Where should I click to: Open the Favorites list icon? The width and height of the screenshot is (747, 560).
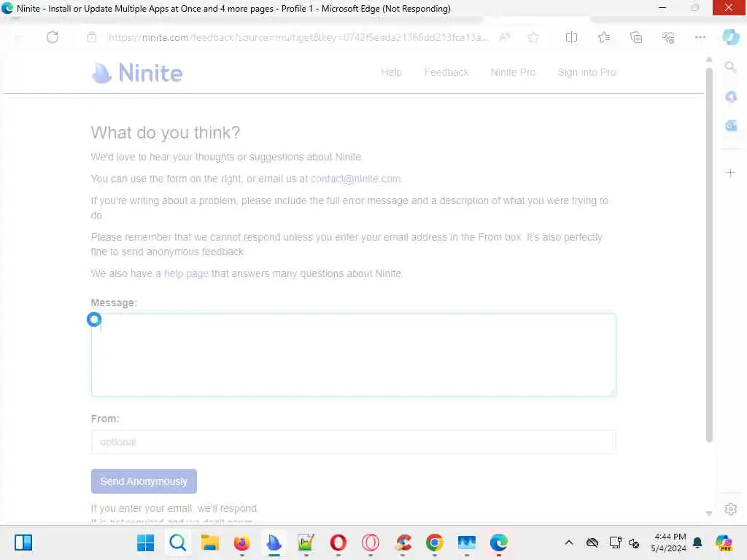coord(603,37)
